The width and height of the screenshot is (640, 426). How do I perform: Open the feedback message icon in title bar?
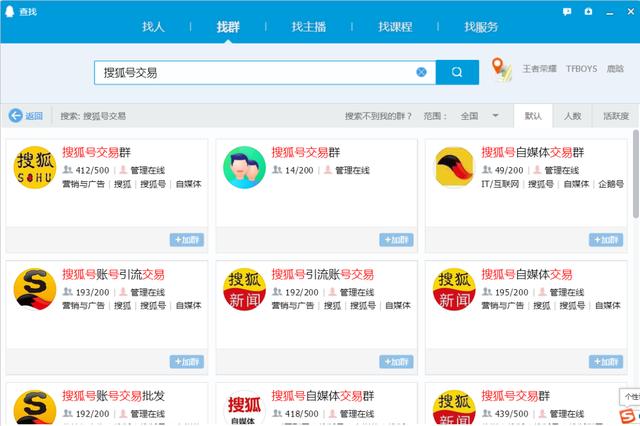[567, 11]
